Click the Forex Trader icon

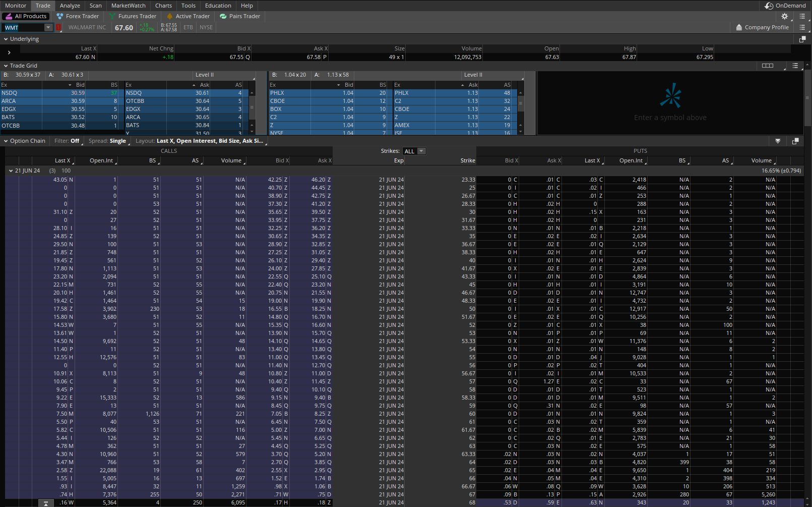pyautogui.click(x=60, y=16)
